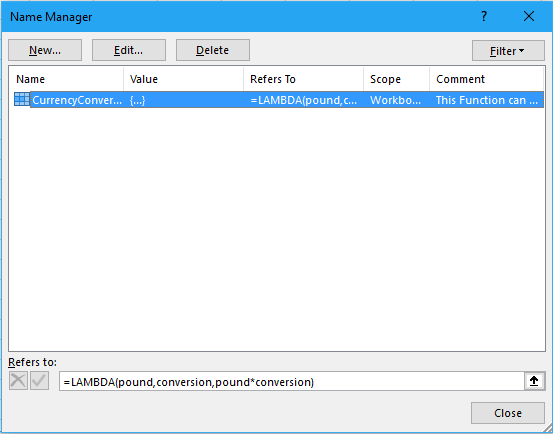Delete the selected defined name
The width and height of the screenshot is (553, 434).
click(x=213, y=50)
